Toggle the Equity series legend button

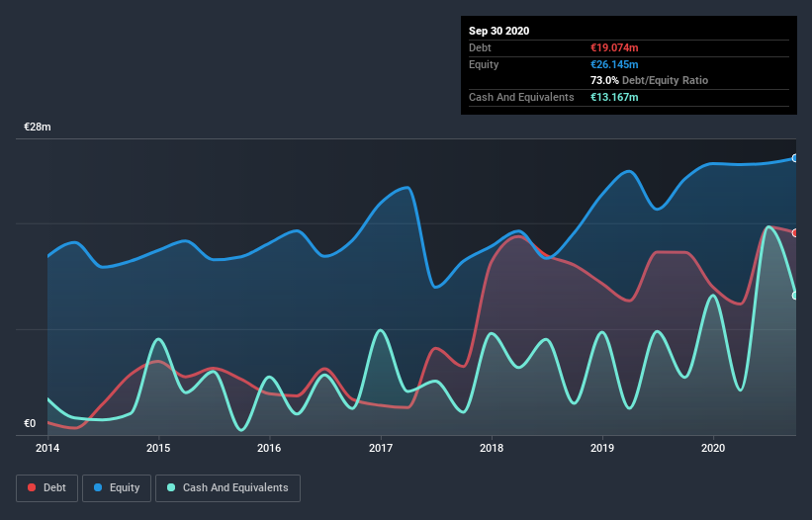click(117, 488)
